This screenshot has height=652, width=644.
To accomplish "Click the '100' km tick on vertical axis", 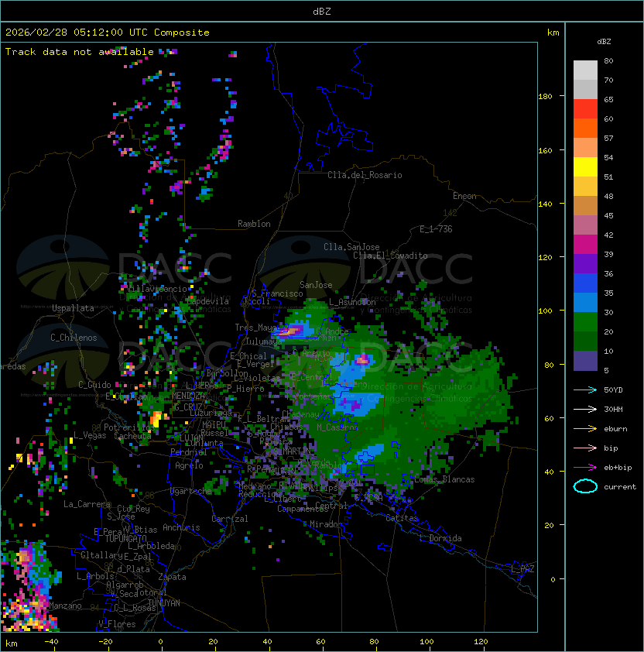I will [x=545, y=311].
